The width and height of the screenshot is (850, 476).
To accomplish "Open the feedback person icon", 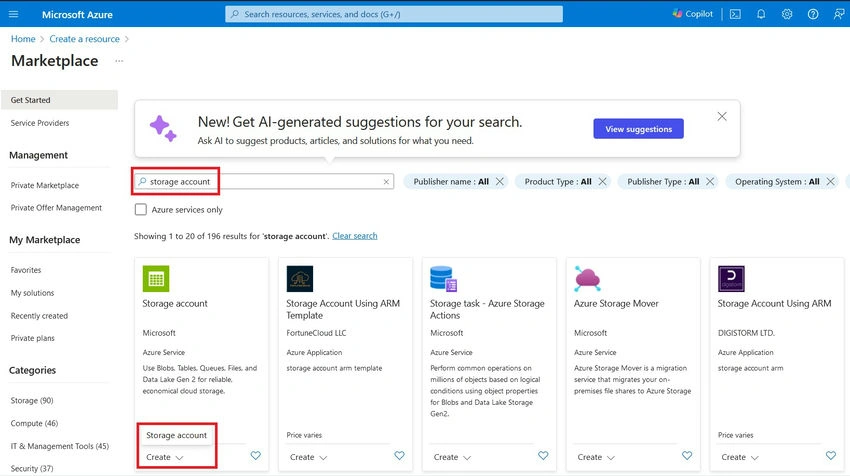I will [x=839, y=14].
